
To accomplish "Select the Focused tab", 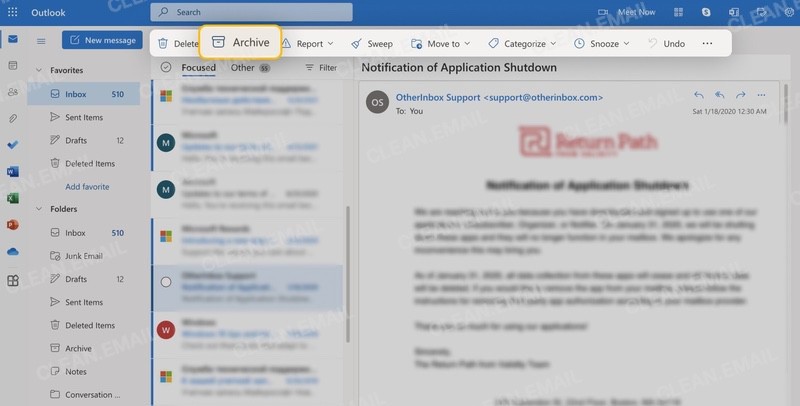I will 199,68.
